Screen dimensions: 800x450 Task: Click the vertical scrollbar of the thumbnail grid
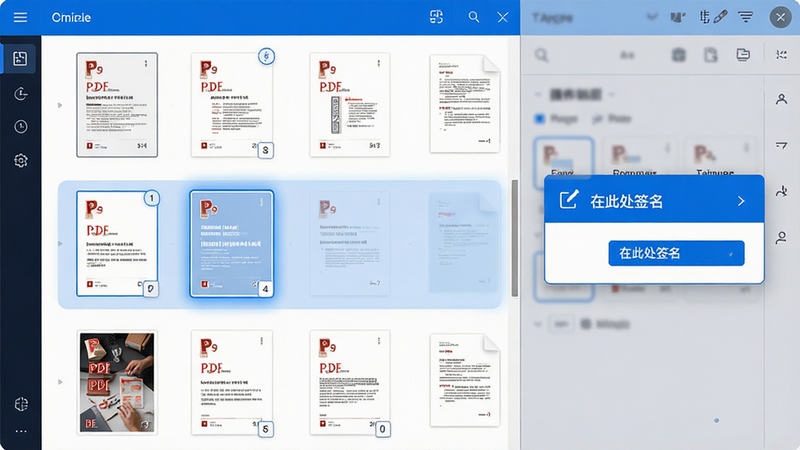coord(515,238)
